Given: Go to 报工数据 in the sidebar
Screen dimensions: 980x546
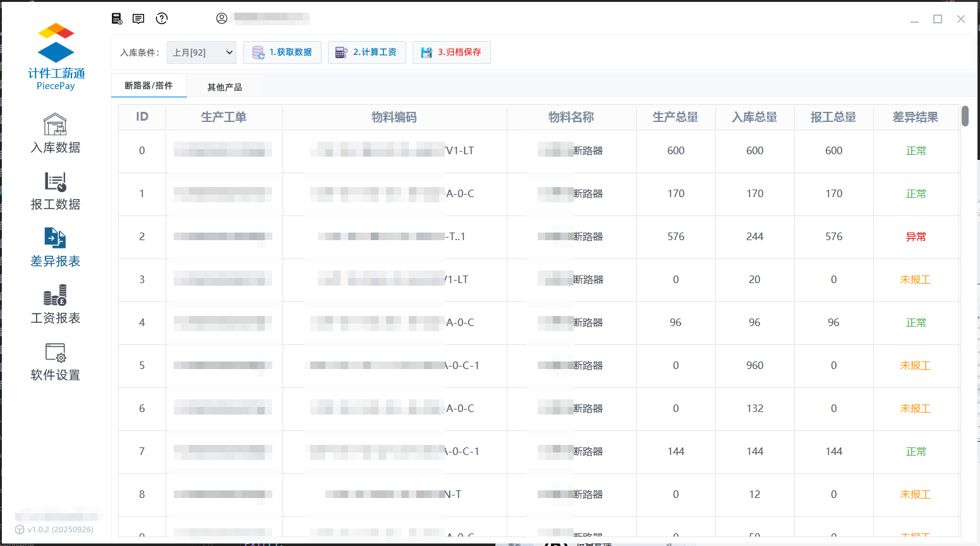Looking at the screenshot, I should click(x=56, y=191).
